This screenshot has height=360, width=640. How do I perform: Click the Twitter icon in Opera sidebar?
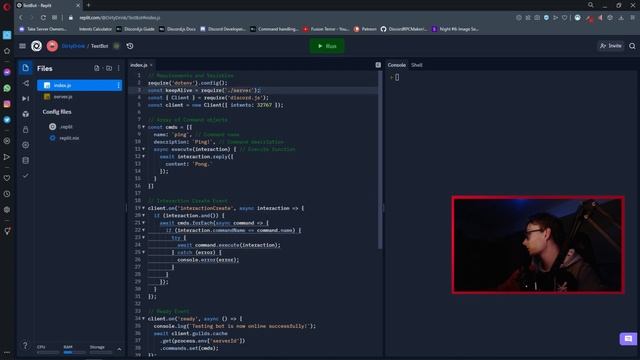point(7,120)
